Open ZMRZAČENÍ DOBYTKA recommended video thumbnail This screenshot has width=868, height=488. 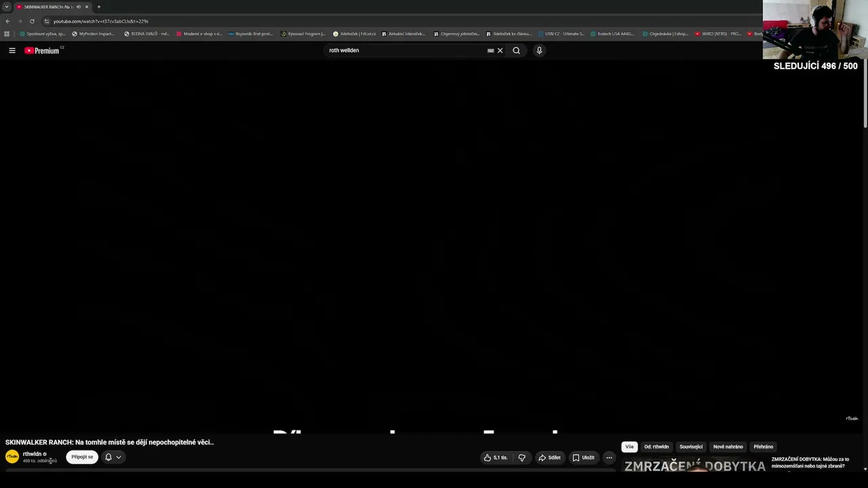[694, 465]
